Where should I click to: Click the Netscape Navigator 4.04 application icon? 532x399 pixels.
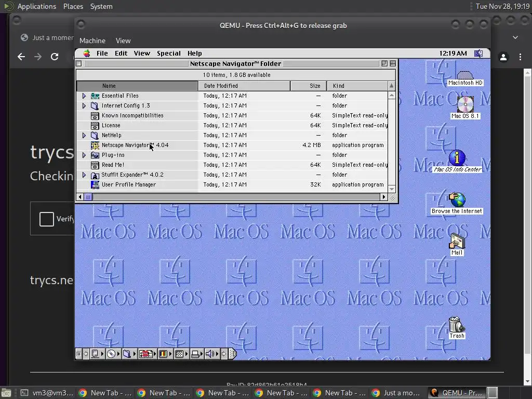tap(95, 145)
